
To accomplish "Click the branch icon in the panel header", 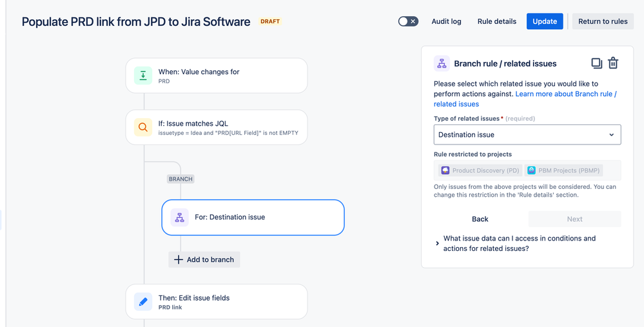I will (442, 64).
